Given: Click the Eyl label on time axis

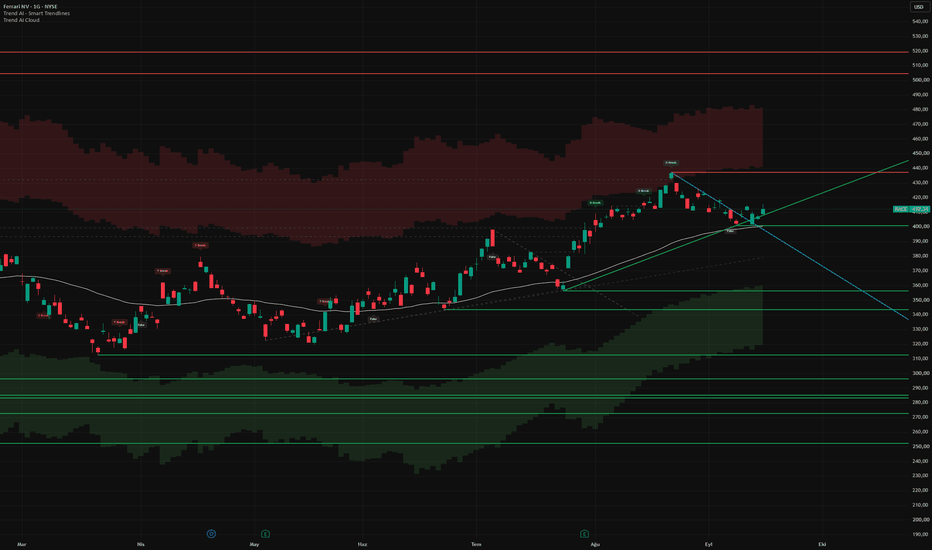Looking at the screenshot, I should pos(709,544).
